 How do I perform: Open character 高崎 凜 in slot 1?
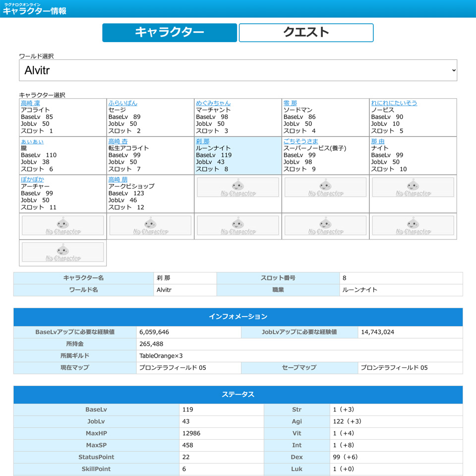[30, 103]
